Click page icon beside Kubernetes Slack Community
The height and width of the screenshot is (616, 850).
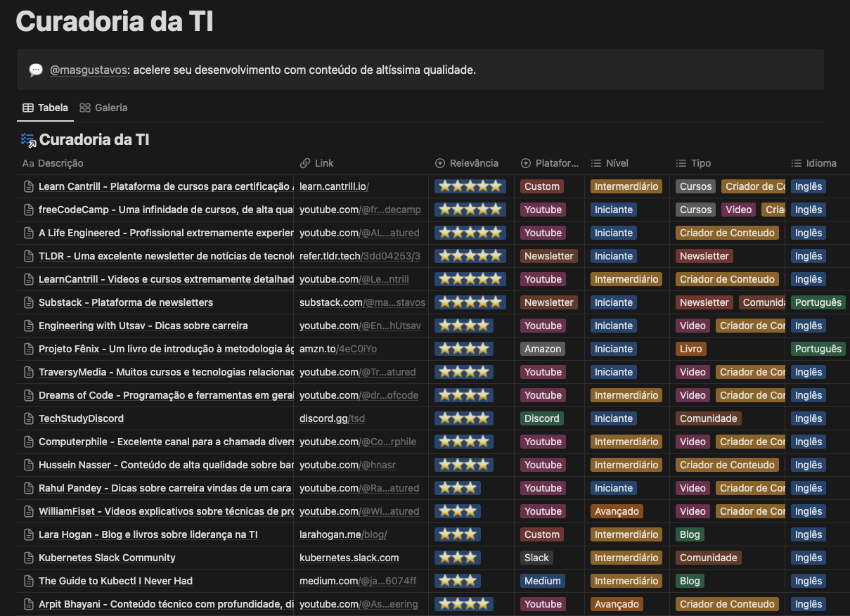pyautogui.click(x=29, y=558)
